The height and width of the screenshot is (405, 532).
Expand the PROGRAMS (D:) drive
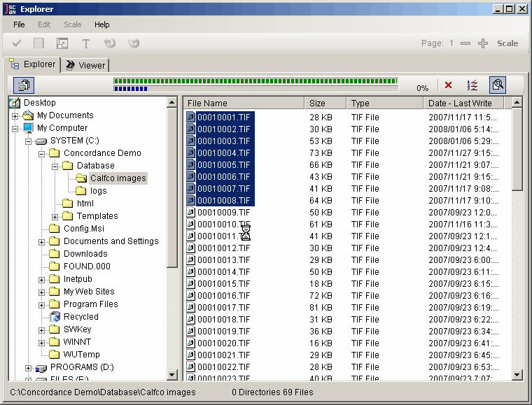coord(28,368)
